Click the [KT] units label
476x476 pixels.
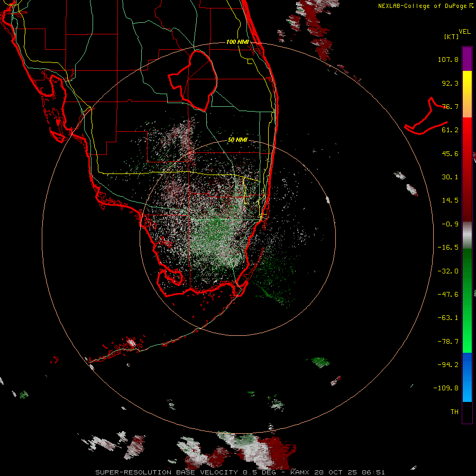[451, 36]
